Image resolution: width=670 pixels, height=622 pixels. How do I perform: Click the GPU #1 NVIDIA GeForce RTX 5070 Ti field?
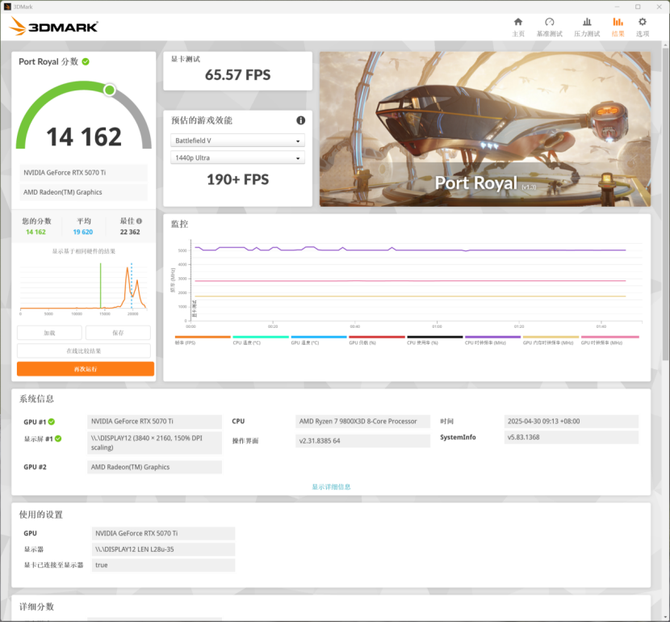click(x=154, y=422)
